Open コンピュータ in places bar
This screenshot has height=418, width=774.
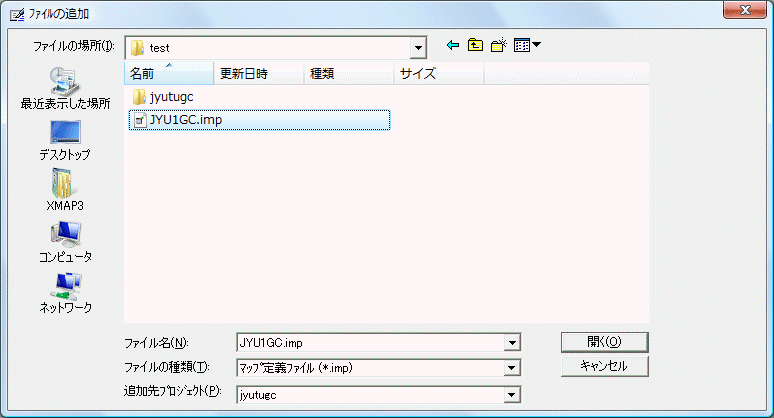pyautogui.click(x=65, y=242)
